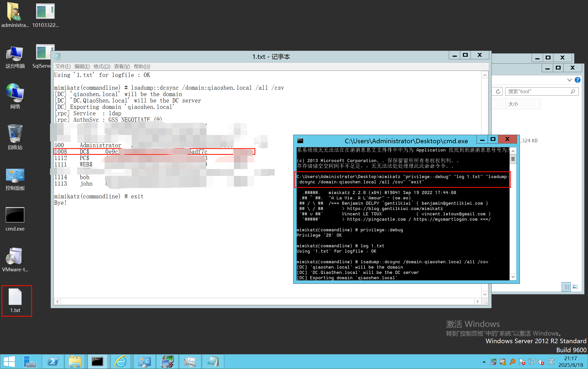The image size is (588, 369).
Task: Click the Windows Start button
Action: tap(9, 362)
